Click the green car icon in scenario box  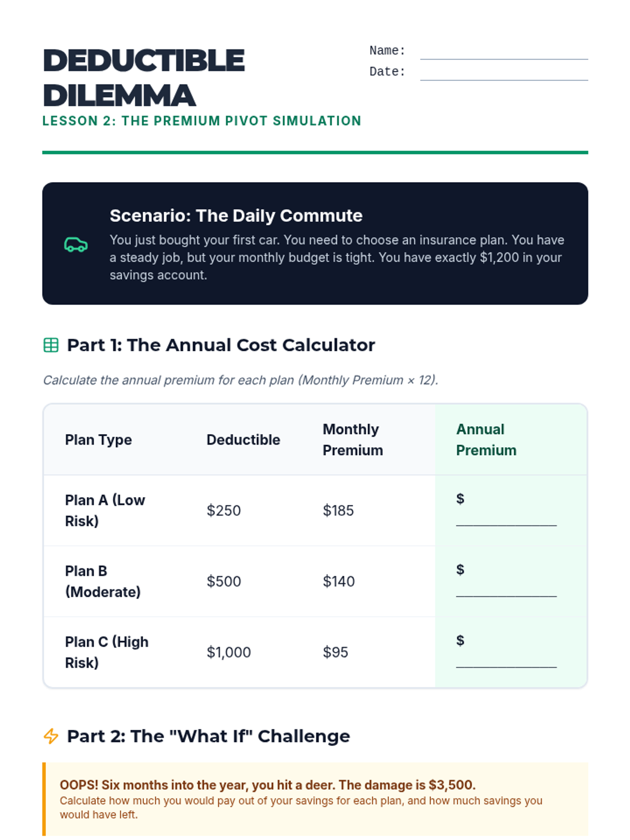(76, 244)
